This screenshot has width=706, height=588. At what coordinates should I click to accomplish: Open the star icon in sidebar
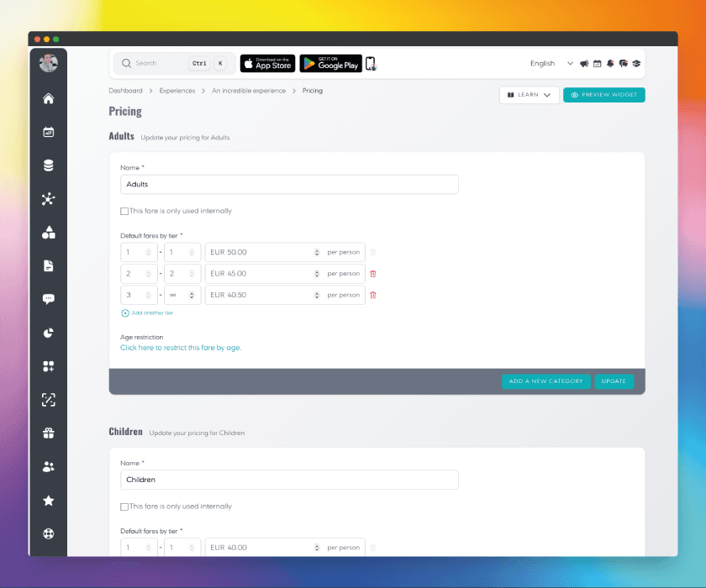click(x=48, y=501)
